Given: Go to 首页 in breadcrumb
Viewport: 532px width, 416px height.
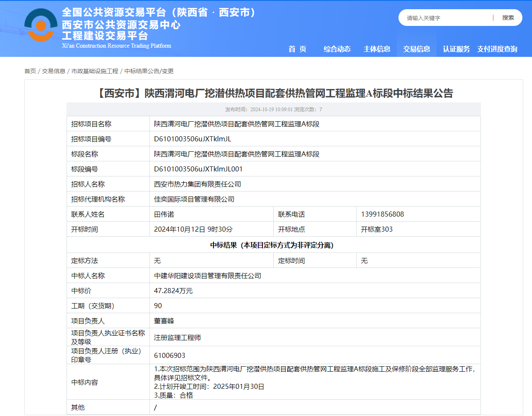Looking at the screenshot, I should 30,71.
